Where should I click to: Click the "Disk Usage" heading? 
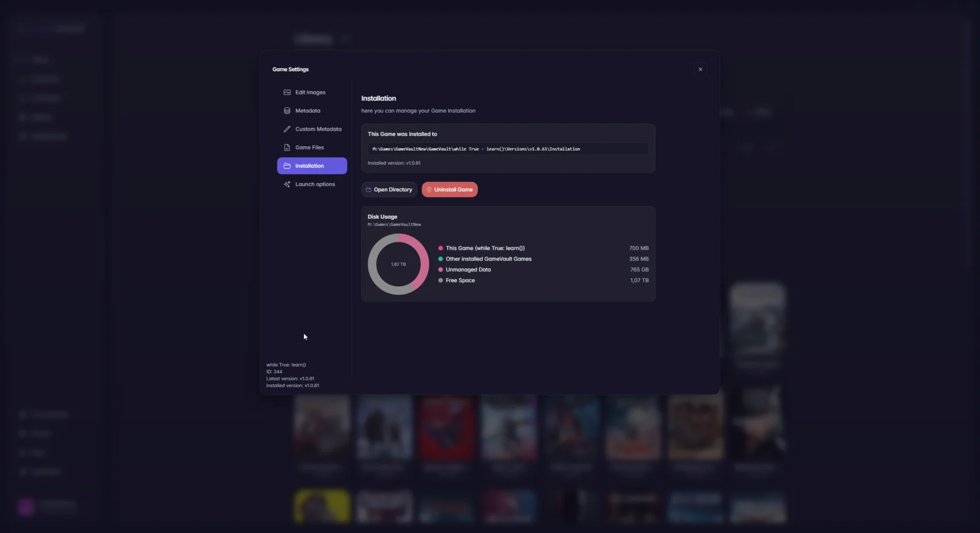(x=382, y=217)
